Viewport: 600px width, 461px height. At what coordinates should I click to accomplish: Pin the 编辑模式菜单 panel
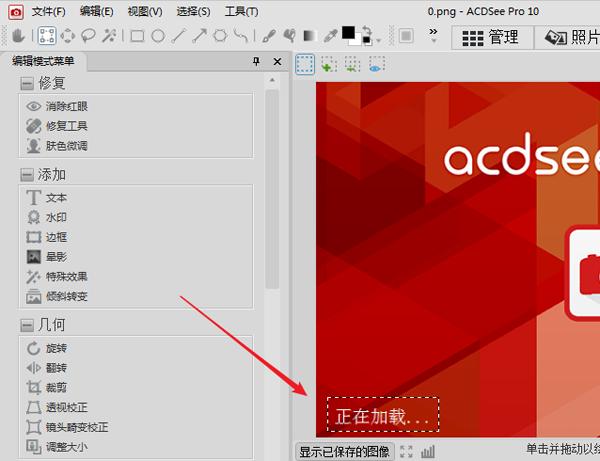coord(256,62)
